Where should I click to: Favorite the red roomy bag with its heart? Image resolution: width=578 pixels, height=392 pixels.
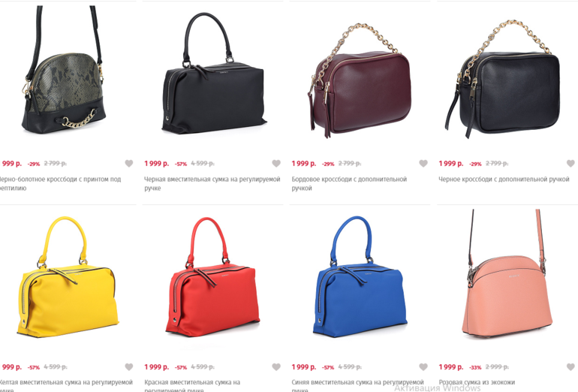tap(276, 367)
